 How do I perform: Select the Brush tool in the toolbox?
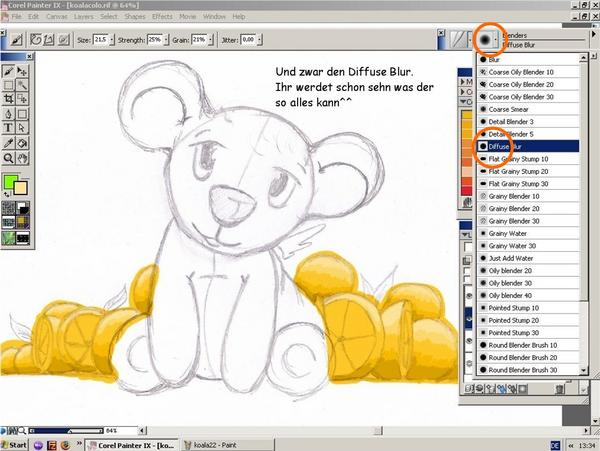click(x=8, y=71)
